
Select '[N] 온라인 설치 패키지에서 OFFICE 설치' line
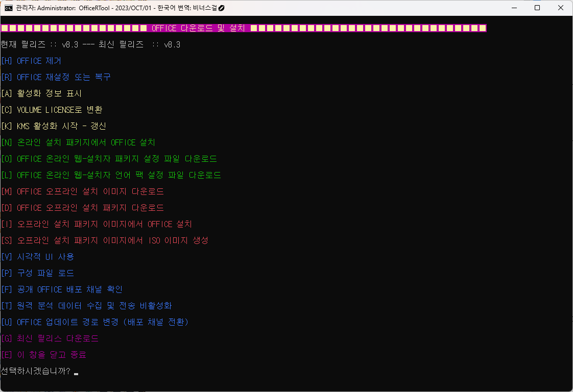pyautogui.click(x=78, y=142)
